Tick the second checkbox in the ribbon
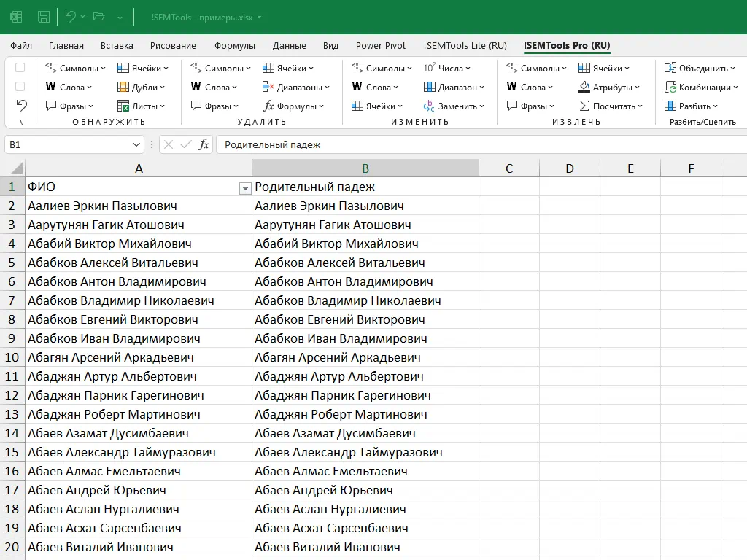 pos(20,87)
